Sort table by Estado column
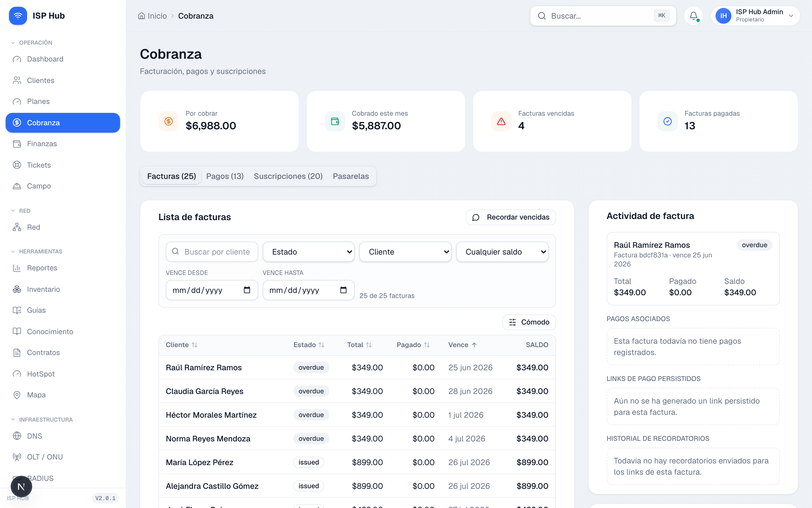812x508 pixels. tap(309, 345)
